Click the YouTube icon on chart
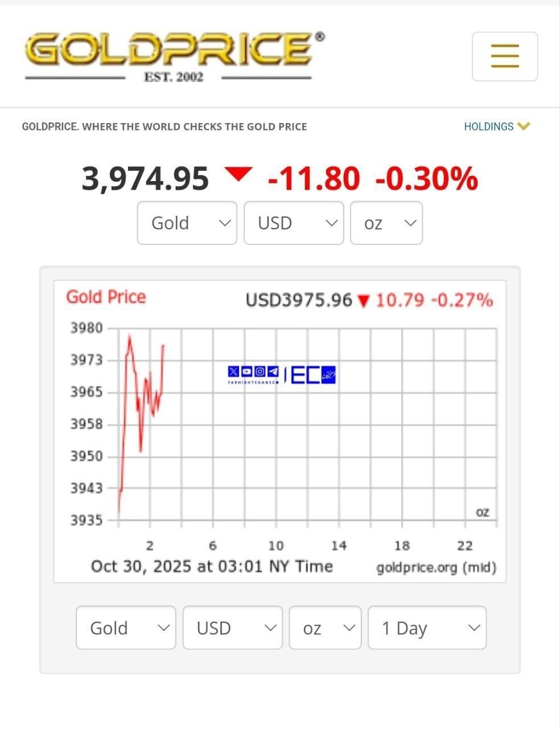Image resolution: width=560 pixels, height=729 pixels. [246, 372]
